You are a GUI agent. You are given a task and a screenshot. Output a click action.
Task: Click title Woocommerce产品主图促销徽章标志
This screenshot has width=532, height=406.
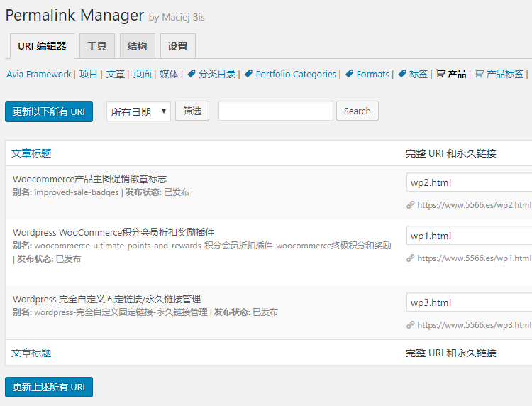(x=89, y=179)
